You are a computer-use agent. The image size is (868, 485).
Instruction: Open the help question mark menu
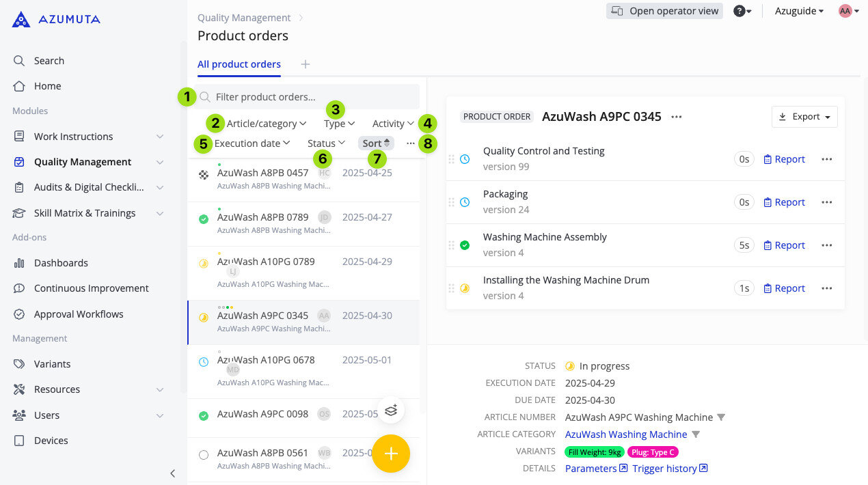tap(742, 11)
